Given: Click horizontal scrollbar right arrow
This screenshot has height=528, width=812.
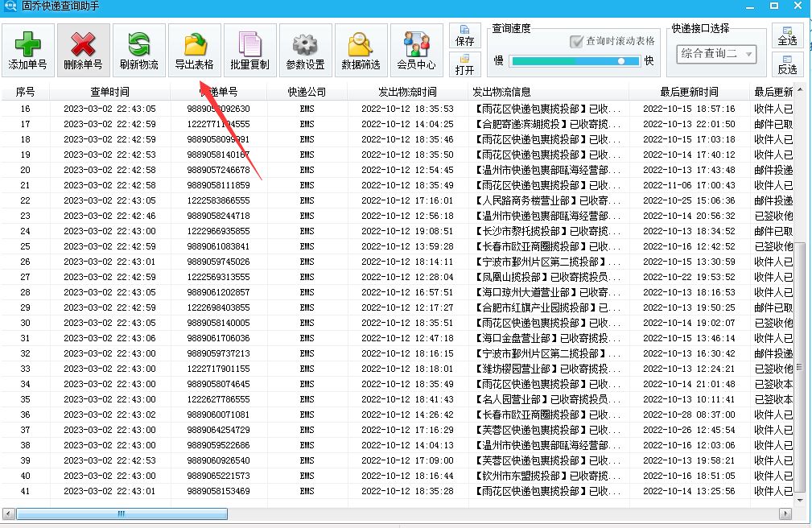Looking at the screenshot, I should (x=785, y=514).
